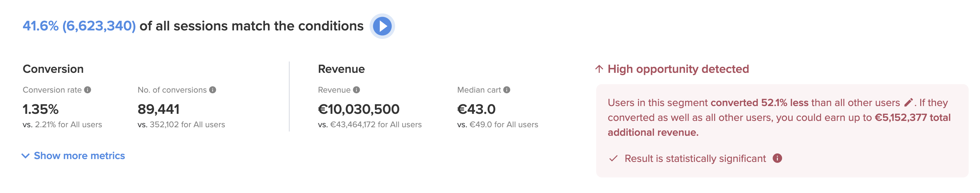Viewport: 980px width, 193px height.
Task: Click the checkmark next to Result is significant
Action: click(613, 158)
